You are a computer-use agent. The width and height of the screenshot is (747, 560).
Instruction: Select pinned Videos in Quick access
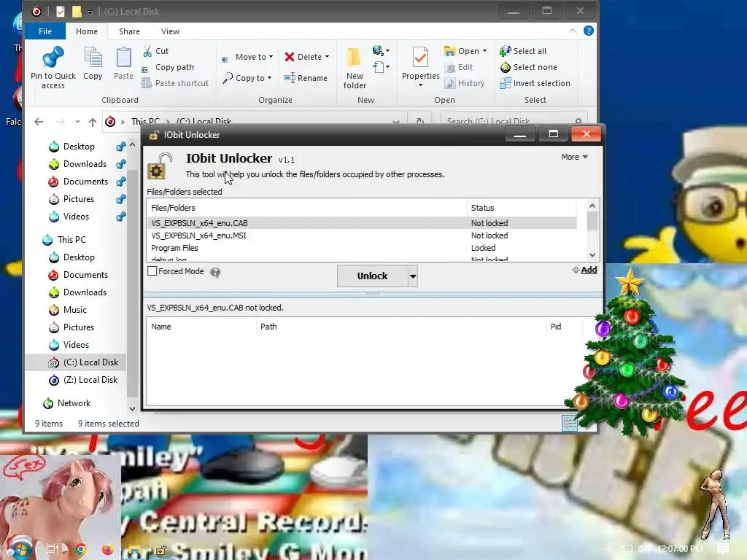point(76,217)
